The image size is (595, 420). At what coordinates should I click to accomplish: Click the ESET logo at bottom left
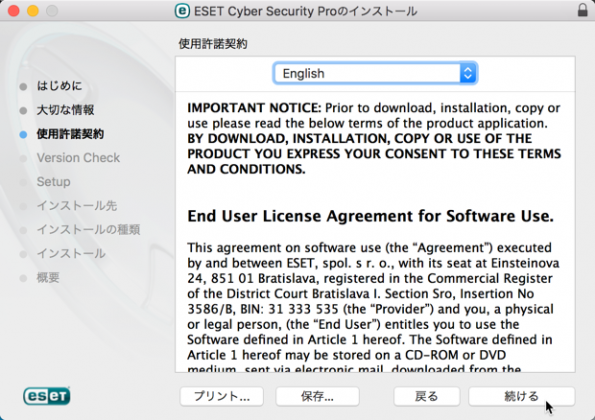[x=47, y=396]
